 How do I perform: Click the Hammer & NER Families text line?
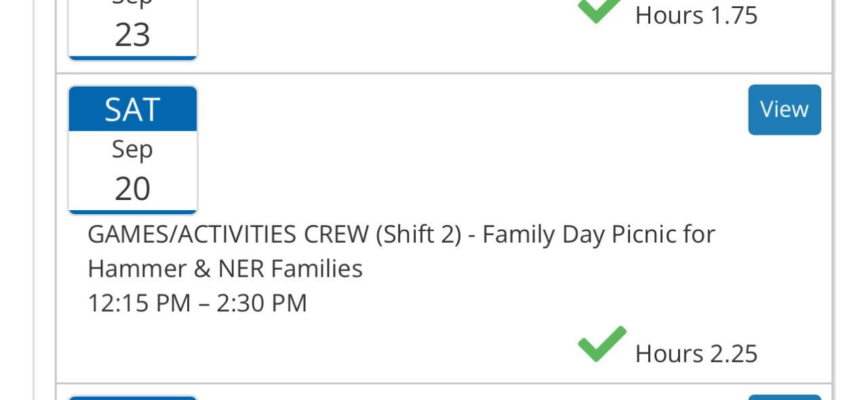coord(225,269)
